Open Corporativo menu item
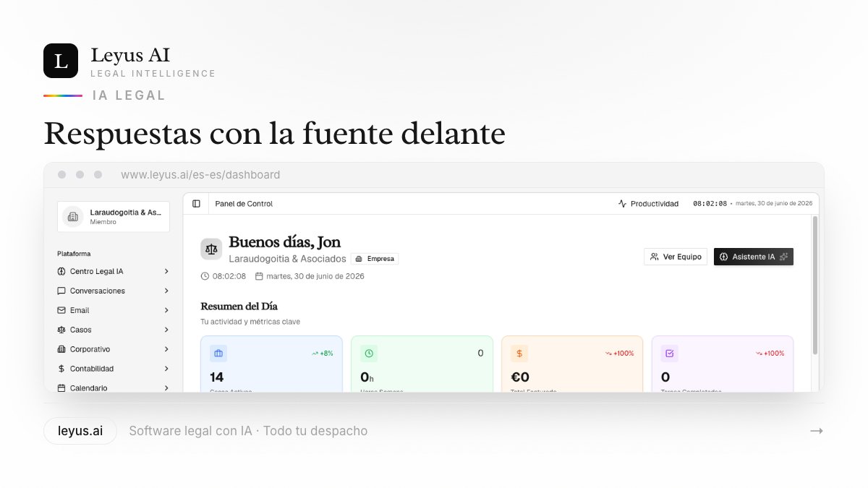Screen dimensions: 868x488 (x=114, y=349)
